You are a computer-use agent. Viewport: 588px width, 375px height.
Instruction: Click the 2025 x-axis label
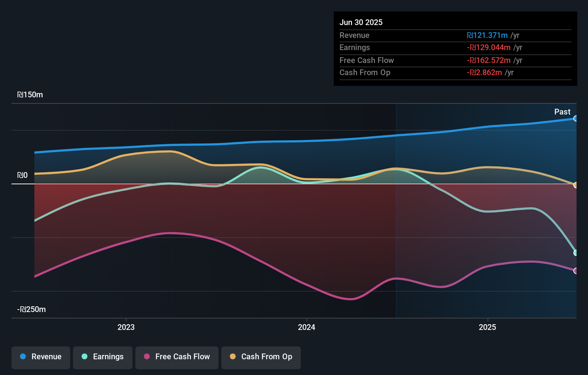click(x=487, y=327)
